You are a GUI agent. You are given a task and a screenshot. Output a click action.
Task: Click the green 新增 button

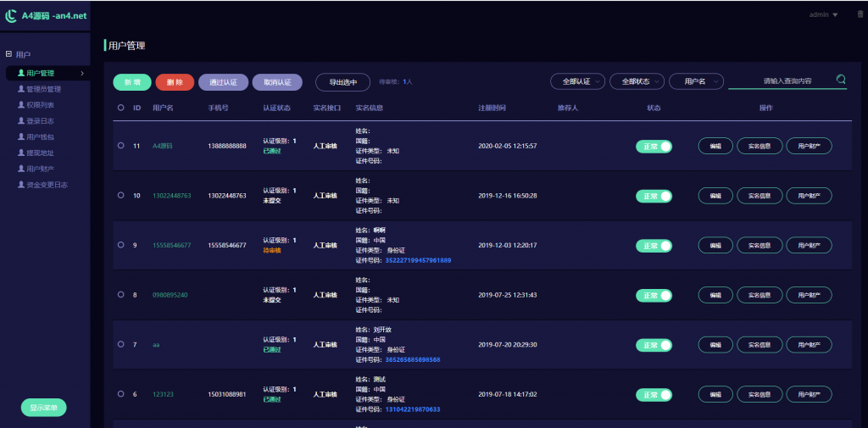[x=132, y=82]
